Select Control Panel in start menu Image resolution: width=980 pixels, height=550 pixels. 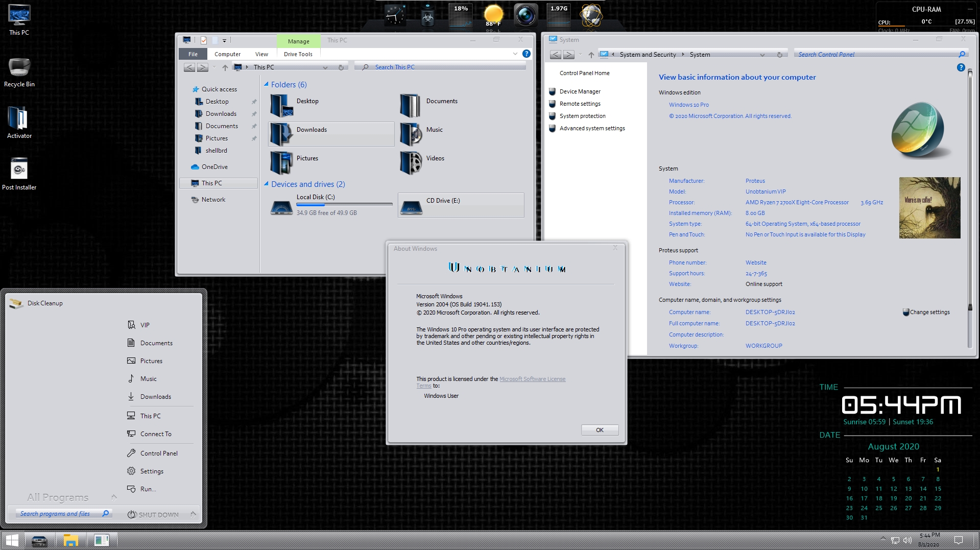pyautogui.click(x=159, y=453)
